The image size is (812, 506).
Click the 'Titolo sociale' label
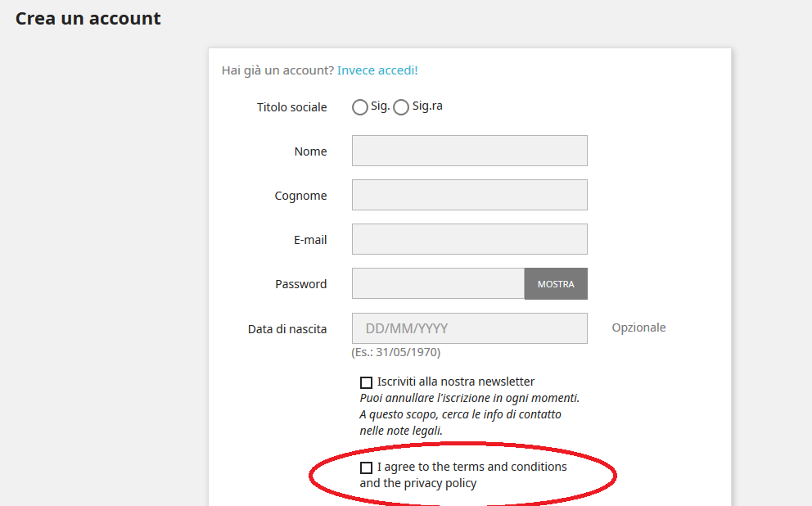[291, 107]
